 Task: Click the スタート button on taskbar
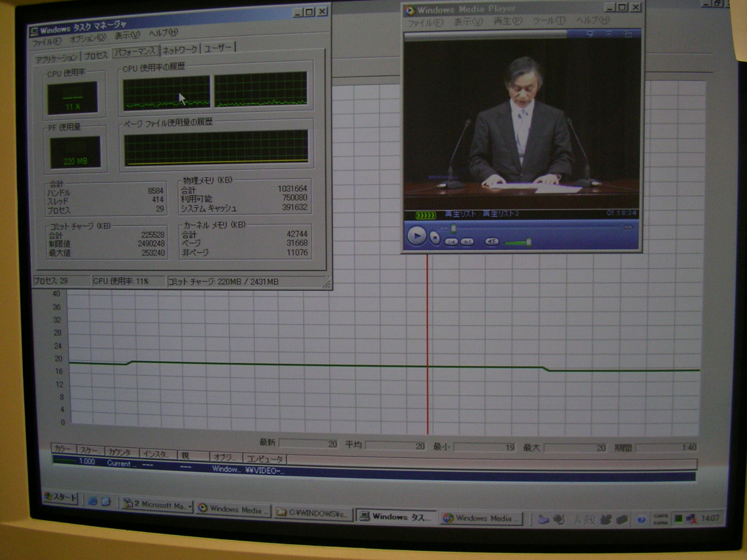tap(61, 497)
